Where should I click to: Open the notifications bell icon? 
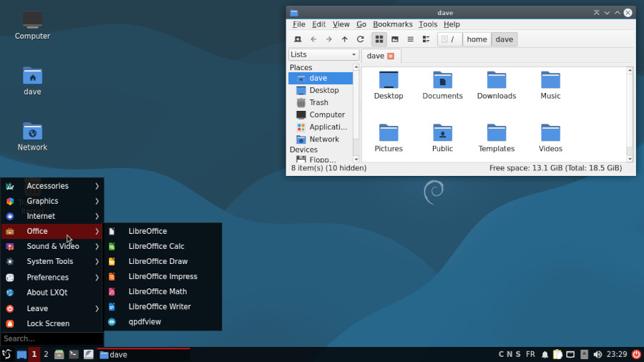[545, 355]
